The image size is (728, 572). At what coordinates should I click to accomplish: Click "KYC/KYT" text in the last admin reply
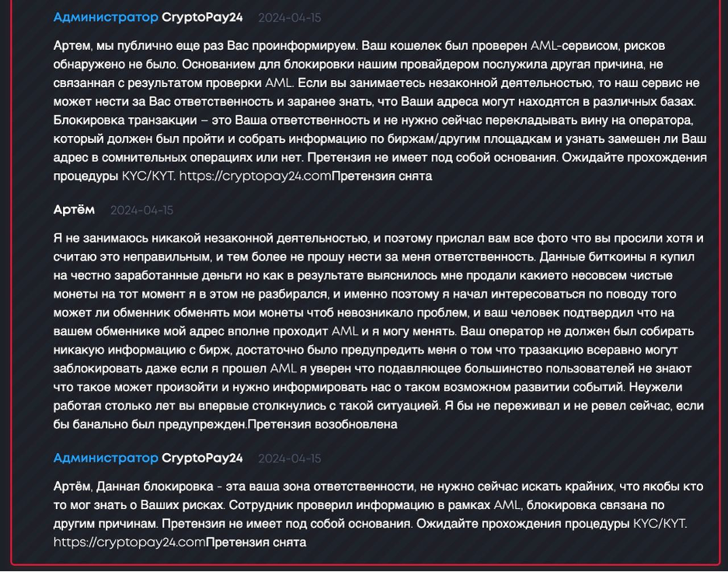pos(660,524)
